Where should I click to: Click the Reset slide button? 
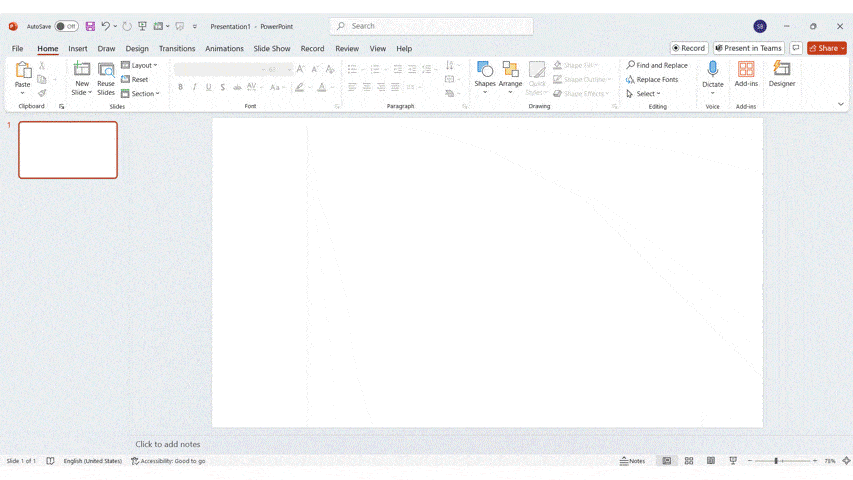[135, 79]
